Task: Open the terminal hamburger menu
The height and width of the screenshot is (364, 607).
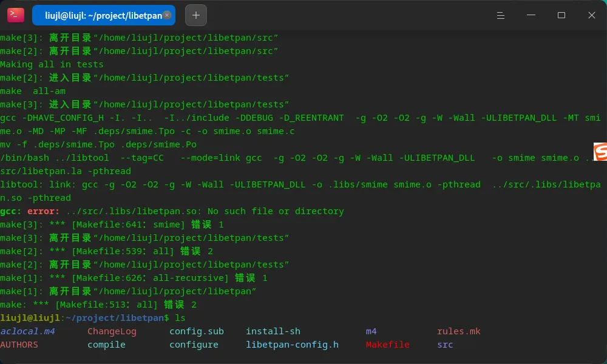Action: [501, 16]
